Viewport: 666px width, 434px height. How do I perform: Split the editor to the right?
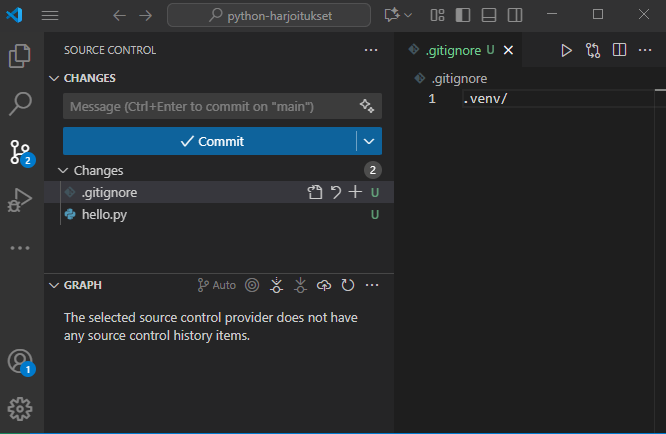619,50
